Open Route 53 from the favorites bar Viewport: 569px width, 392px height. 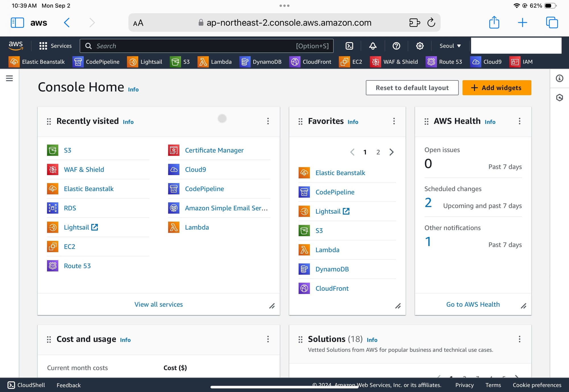click(x=444, y=62)
